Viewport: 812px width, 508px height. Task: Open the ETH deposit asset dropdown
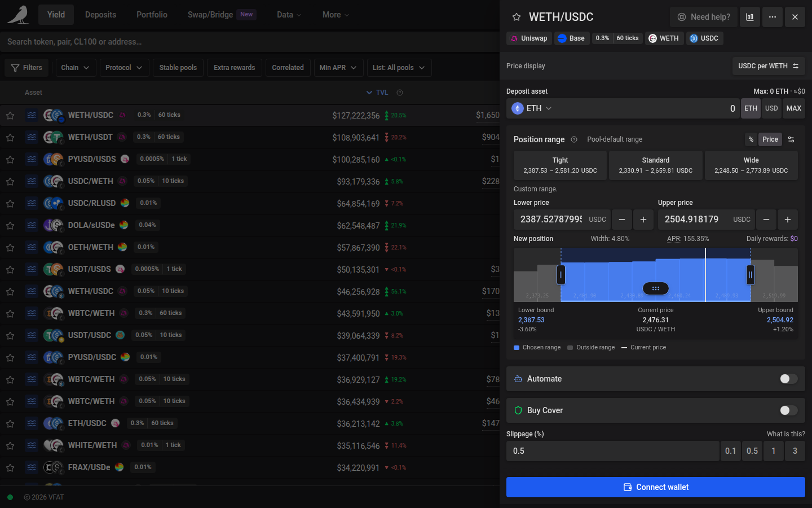pyautogui.click(x=532, y=108)
